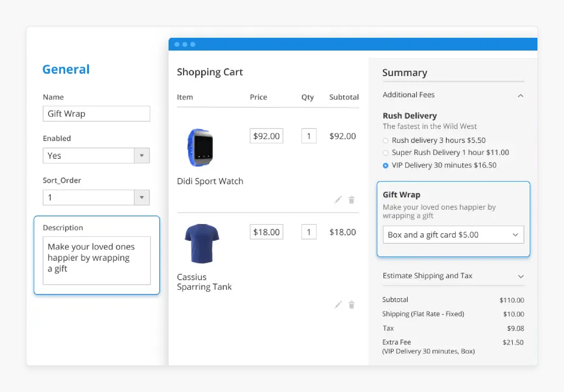
Task: Open the Sort_Order dropdown
Action: 96,197
